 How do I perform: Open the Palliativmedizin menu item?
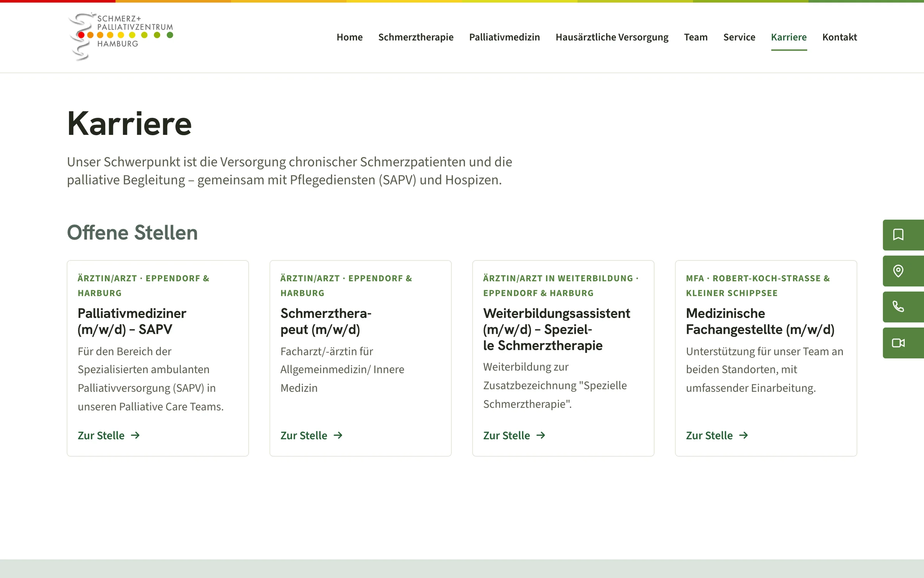pyautogui.click(x=504, y=37)
